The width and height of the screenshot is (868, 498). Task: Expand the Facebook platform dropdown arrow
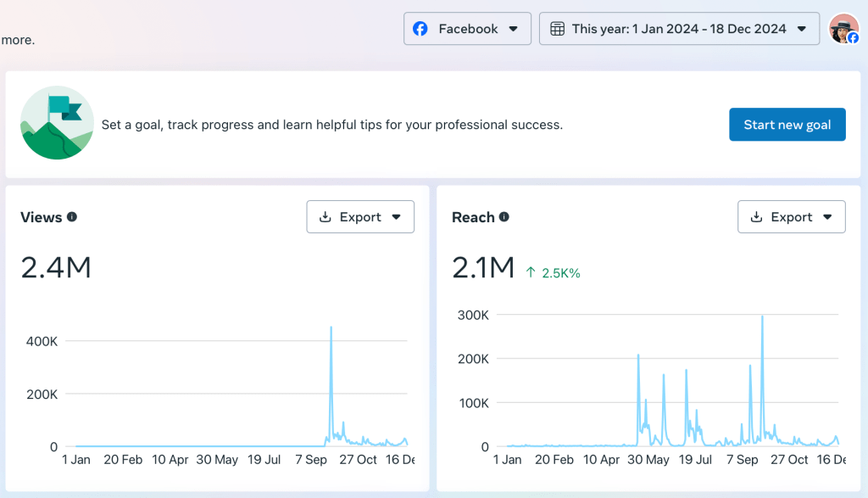[x=513, y=29]
